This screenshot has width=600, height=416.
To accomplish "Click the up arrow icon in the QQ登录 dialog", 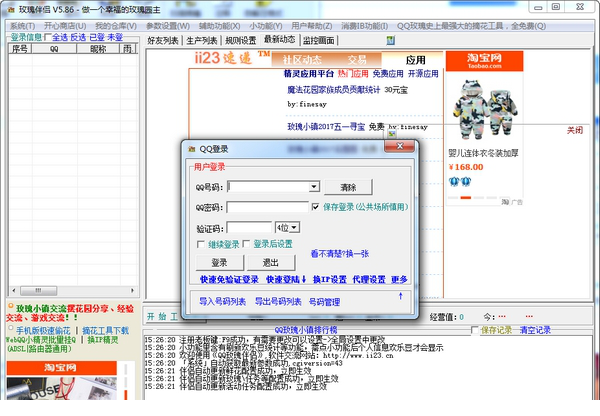I will point(401,296).
